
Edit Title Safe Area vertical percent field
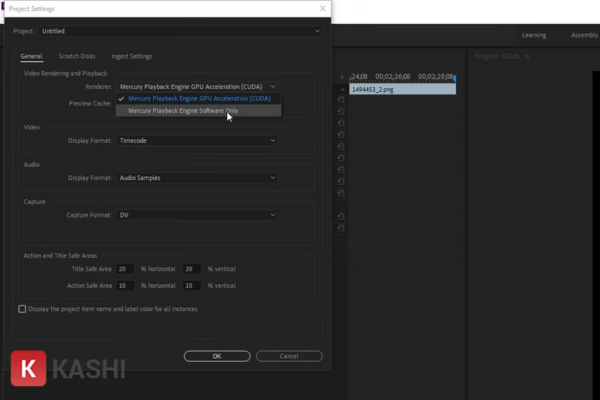(x=192, y=269)
